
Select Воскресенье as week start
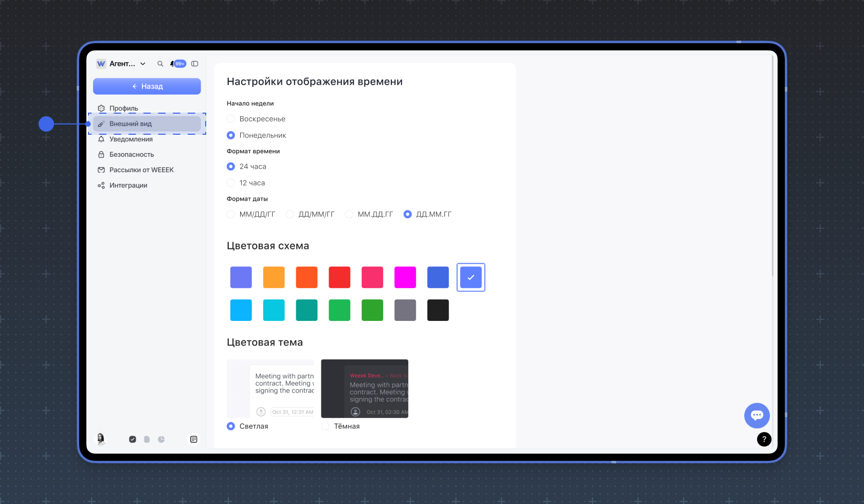click(x=231, y=119)
